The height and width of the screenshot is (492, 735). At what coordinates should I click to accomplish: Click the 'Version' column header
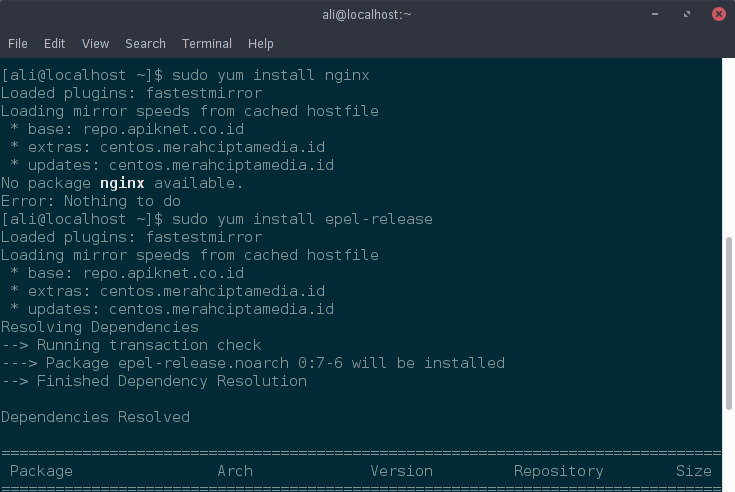[x=401, y=471]
